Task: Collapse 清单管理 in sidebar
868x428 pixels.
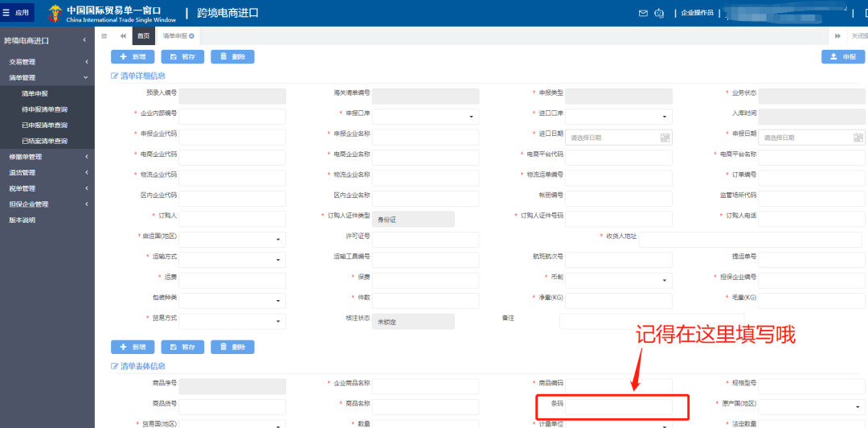Action: coord(47,78)
